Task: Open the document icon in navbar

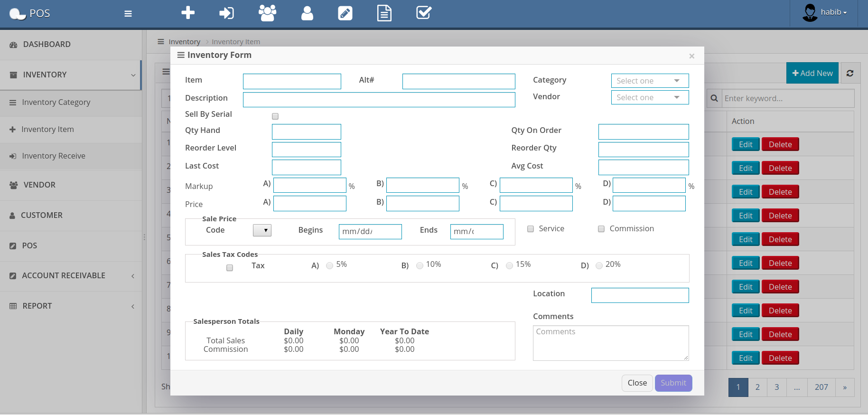Action: 384,13
